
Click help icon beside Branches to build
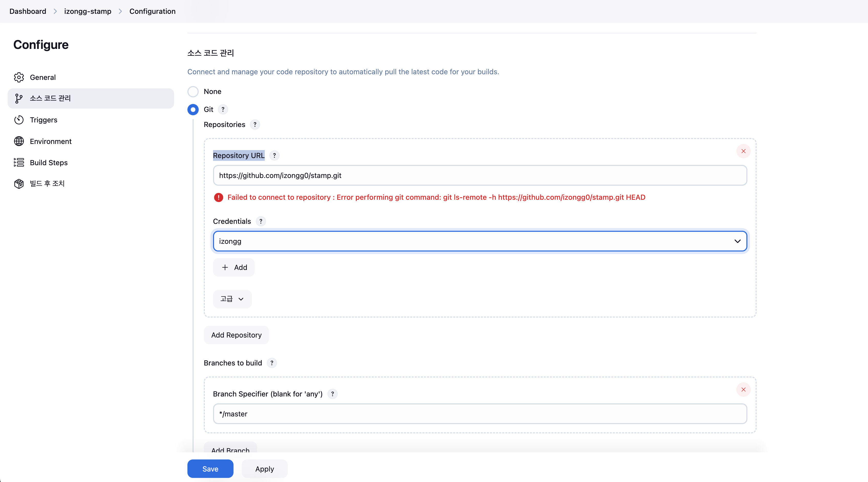point(272,363)
